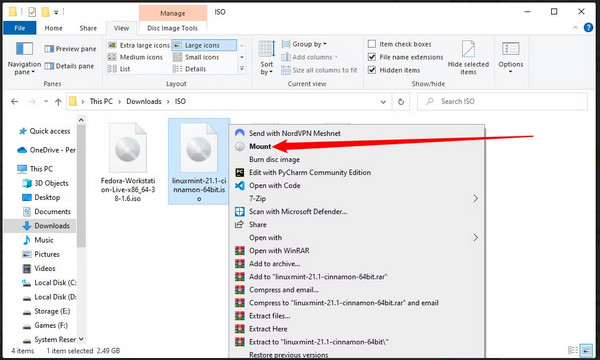Open Storage (E:) drive
Screen dimensions: 600x360
pyautogui.click(x=46, y=311)
